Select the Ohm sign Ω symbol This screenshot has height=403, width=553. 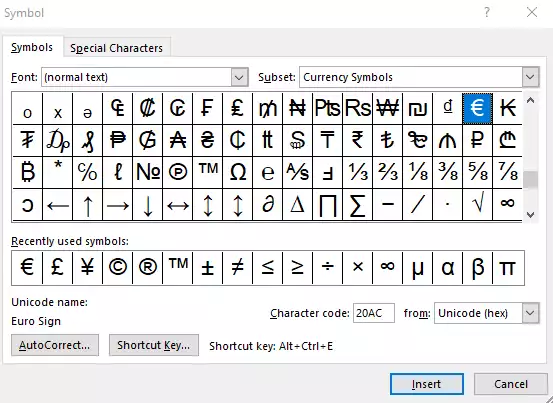click(237, 173)
